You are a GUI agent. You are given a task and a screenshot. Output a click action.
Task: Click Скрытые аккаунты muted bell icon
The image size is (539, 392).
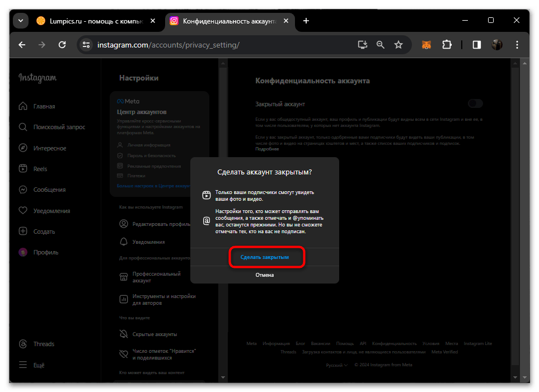124,334
